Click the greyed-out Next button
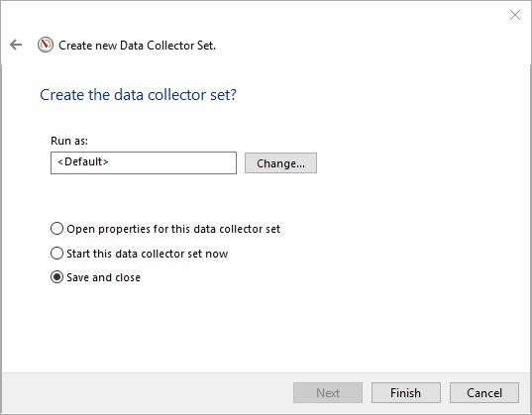 pos(328,392)
